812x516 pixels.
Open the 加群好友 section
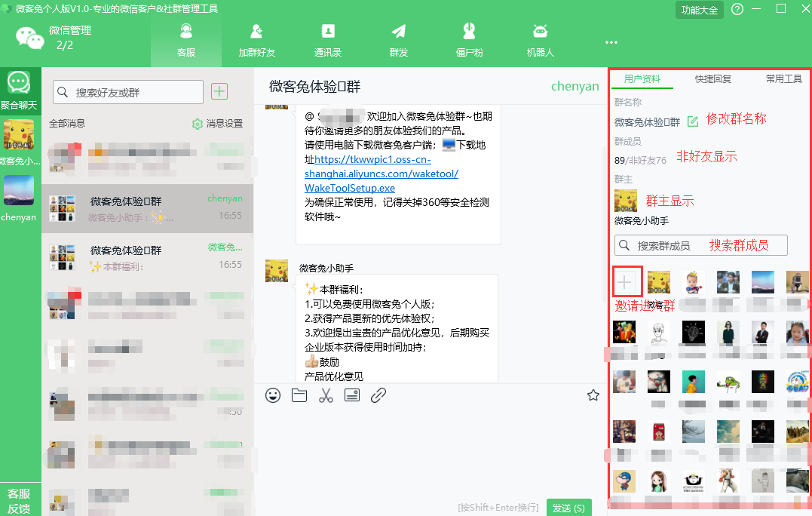256,41
